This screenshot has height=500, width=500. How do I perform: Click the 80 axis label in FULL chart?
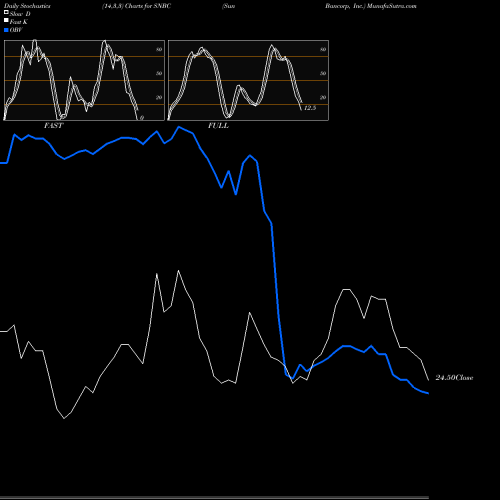pos(323,49)
